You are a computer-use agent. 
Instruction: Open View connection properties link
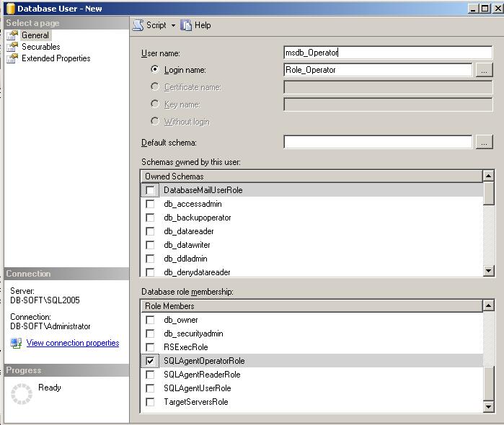click(x=73, y=343)
